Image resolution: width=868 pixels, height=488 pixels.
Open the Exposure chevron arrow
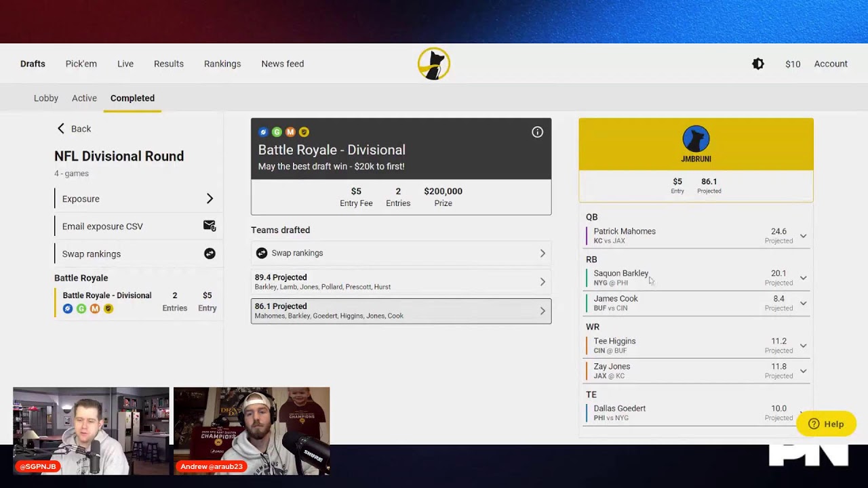coord(210,199)
